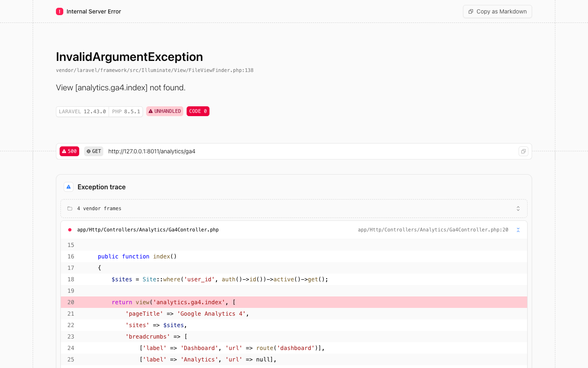Screen dimensions: 588x368
Task: Copy error as Markdown
Action: [x=497, y=11]
